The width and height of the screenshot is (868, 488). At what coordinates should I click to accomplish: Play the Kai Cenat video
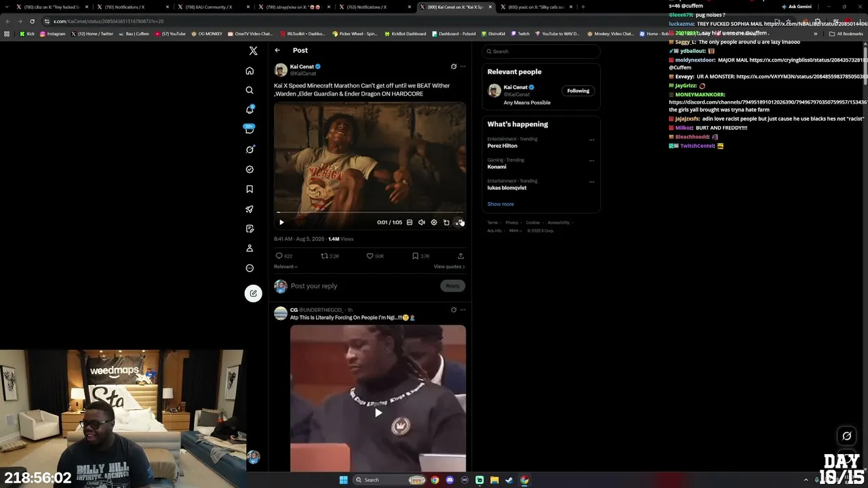(x=281, y=222)
